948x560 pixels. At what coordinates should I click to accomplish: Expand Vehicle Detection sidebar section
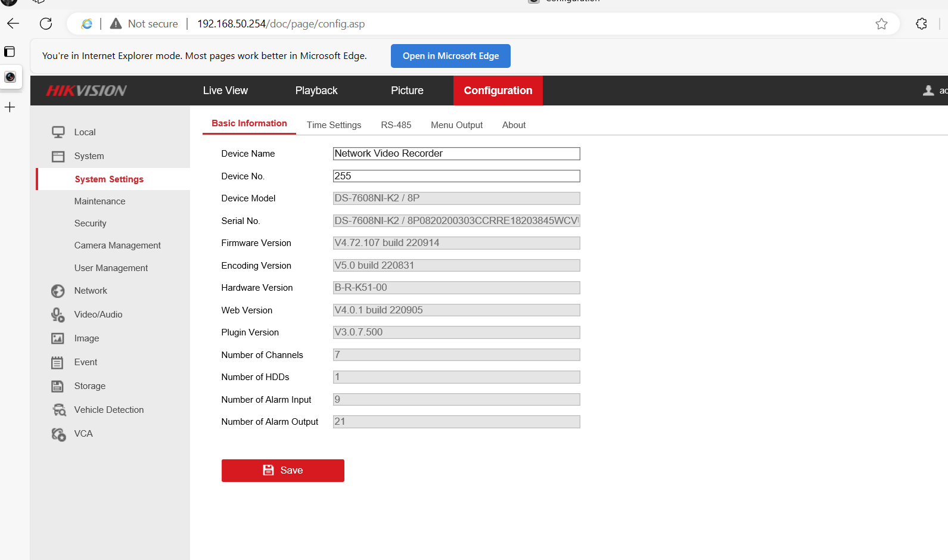[109, 410]
